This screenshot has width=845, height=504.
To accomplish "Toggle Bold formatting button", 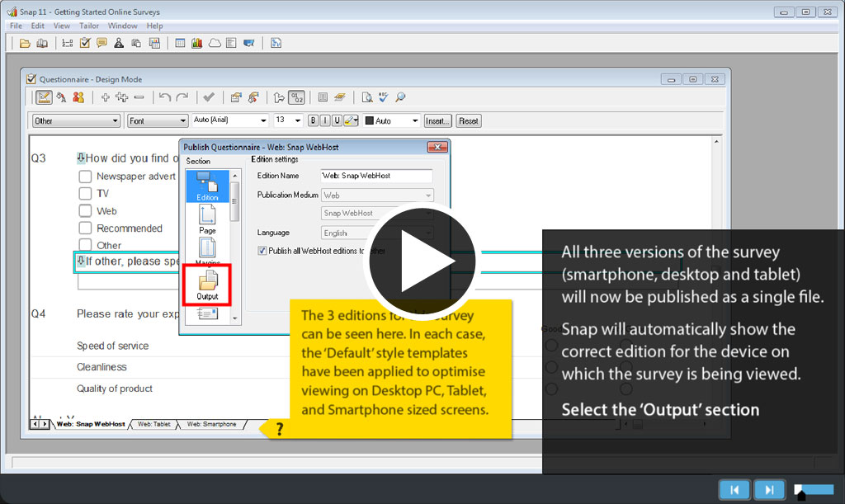I will [x=313, y=120].
